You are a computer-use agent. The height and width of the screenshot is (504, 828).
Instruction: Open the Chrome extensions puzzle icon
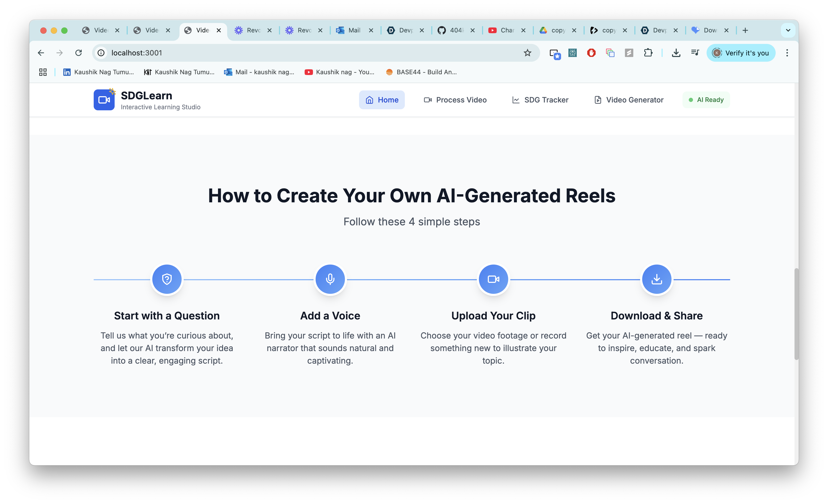click(x=648, y=53)
